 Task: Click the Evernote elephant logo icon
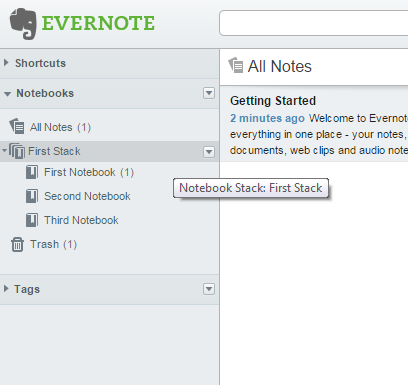(23, 24)
